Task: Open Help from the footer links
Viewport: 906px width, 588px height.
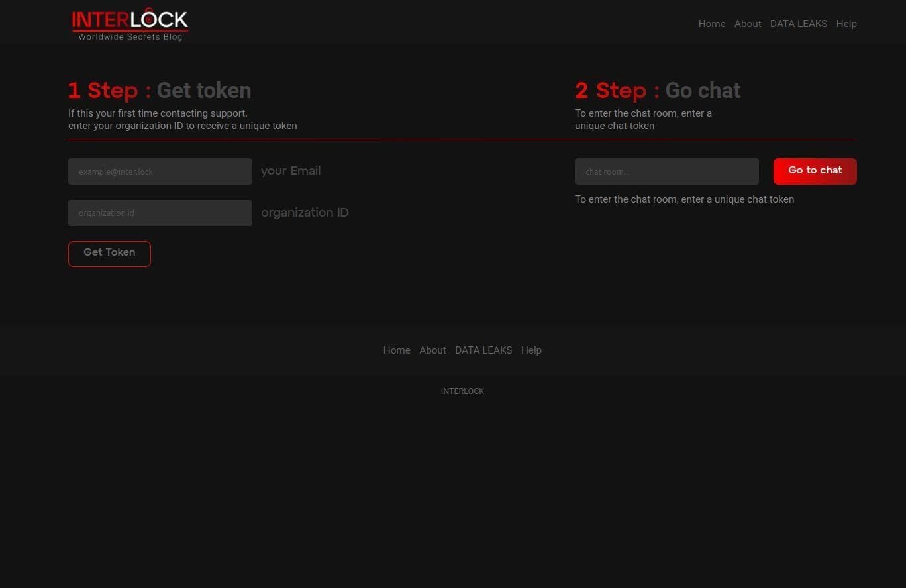Action: pyautogui.click(x=531, y=350)
